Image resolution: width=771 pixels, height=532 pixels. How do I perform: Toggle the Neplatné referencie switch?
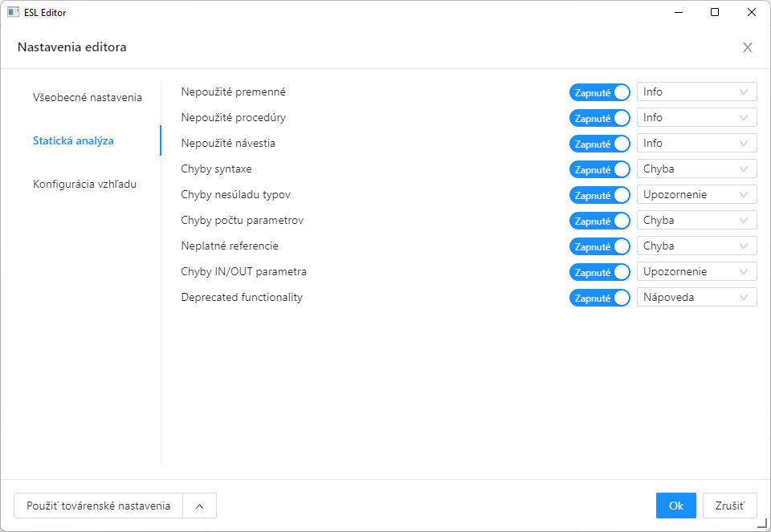[x=599, y=246]
